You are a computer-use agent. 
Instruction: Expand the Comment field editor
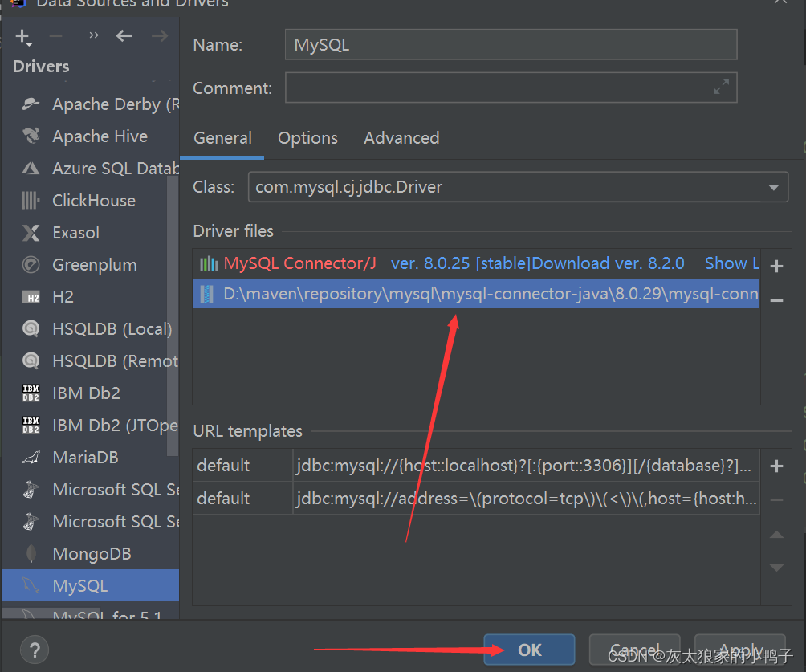tap(721, 86)
